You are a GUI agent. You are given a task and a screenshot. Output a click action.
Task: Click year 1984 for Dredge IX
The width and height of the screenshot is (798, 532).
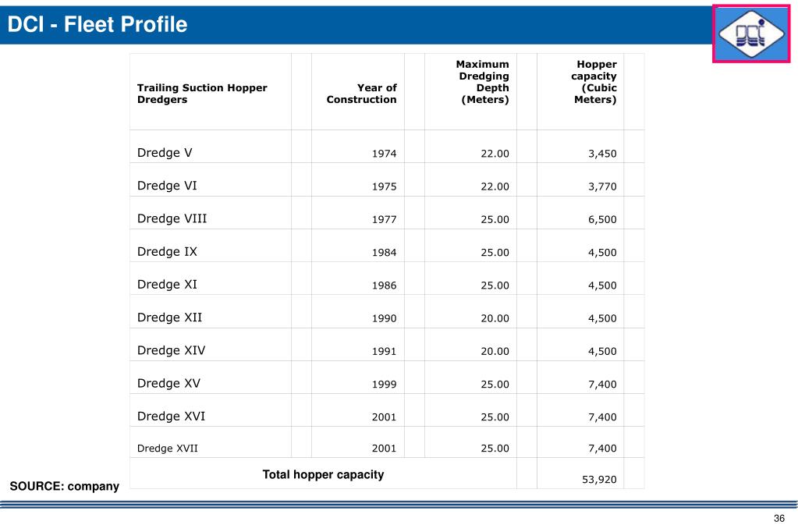click(385, 253)
